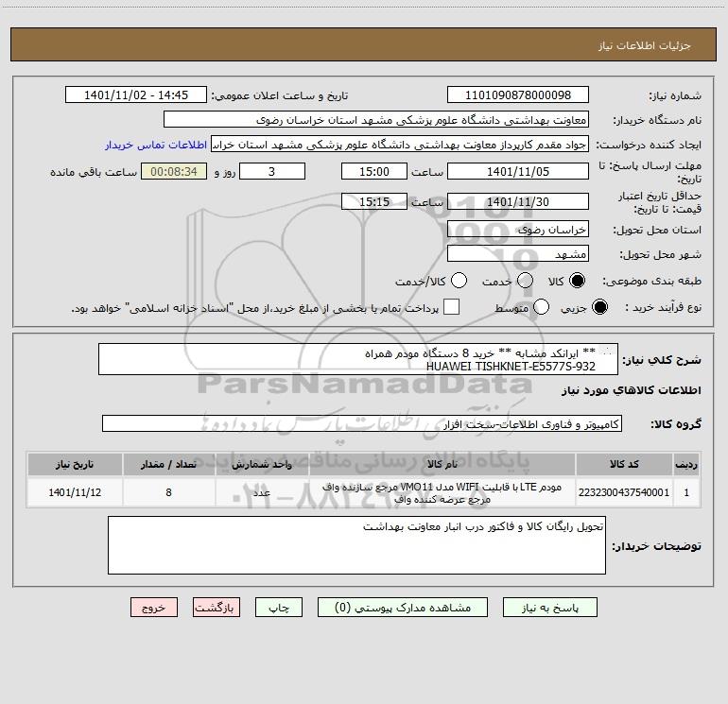The image size is (728, 704).
Task: Select the جزیی purchase type radio
Action: point(599,307)
